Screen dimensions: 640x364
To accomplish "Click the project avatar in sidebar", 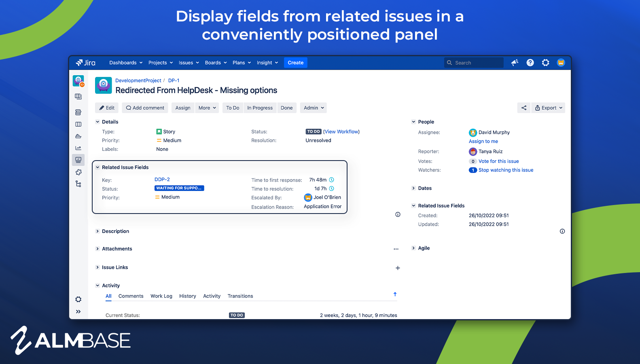I will coord(78,81).
